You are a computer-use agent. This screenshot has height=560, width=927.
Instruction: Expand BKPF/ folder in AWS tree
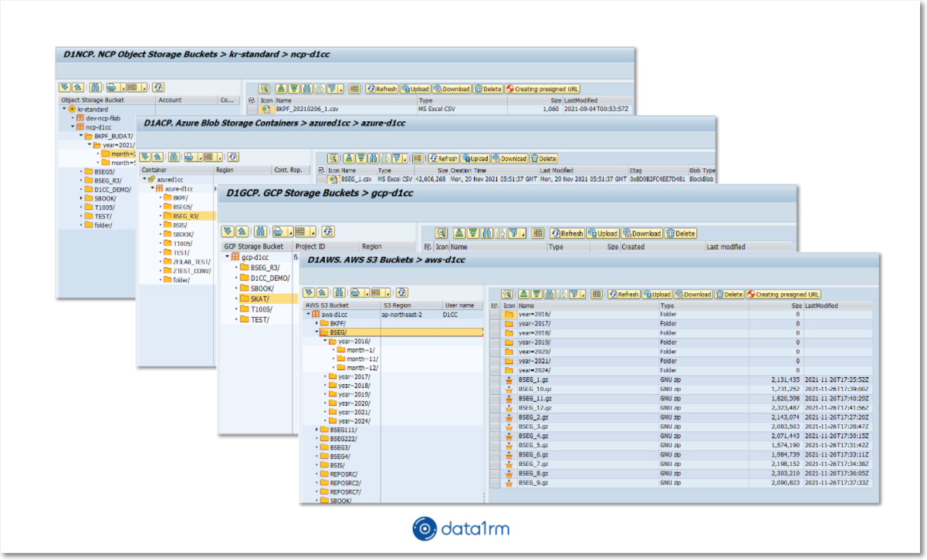pyautogui.click(x=317, y=324)
